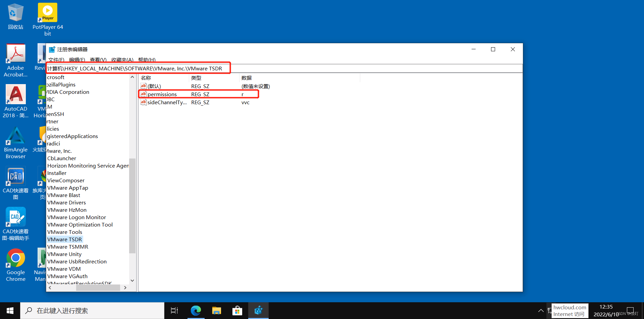
Task: Launch PotPlayer 64 bit from desktop
Action: pyautogui.click(x=48, y=19)
